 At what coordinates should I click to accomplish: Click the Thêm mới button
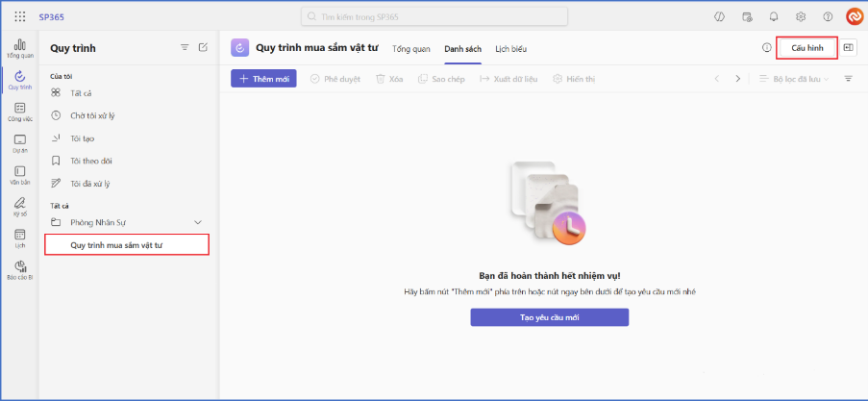coord(263,79)
